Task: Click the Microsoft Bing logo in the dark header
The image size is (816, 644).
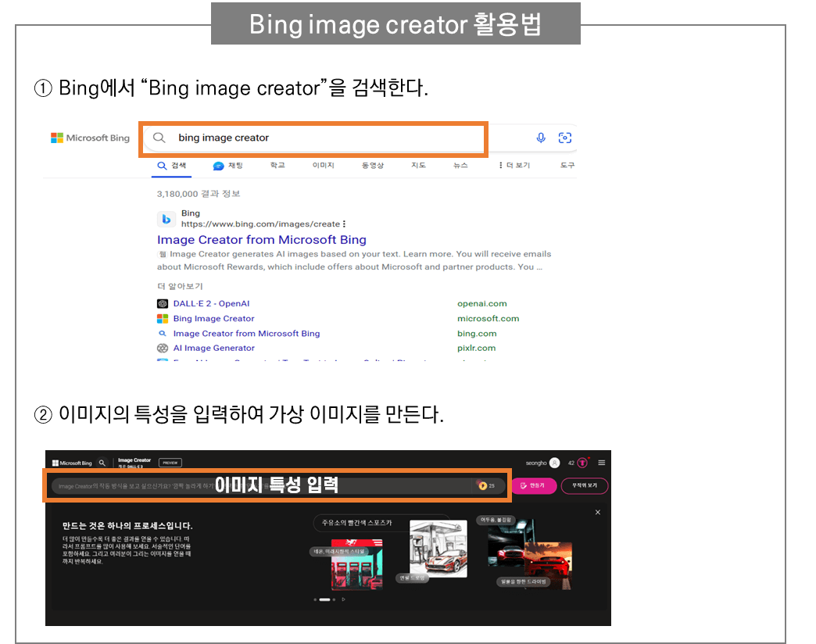Action: point(72,463)
